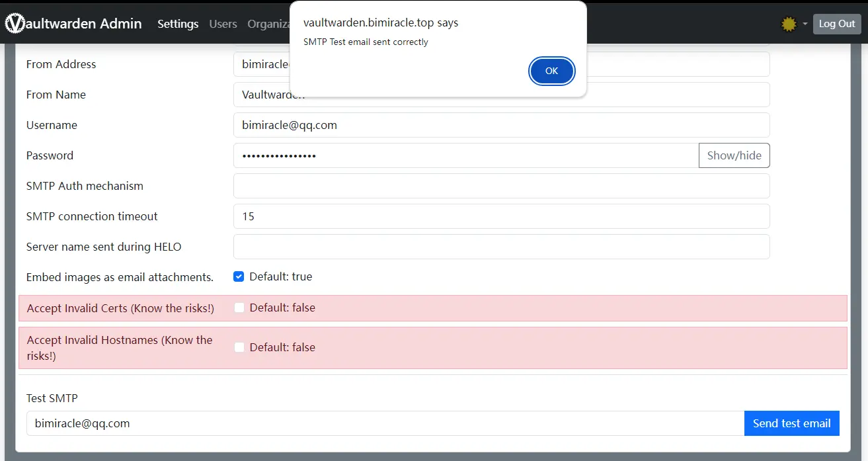Open the Users nav item
Screen dimensions: 868x461
pyautogui.click(x=223, y=24)
